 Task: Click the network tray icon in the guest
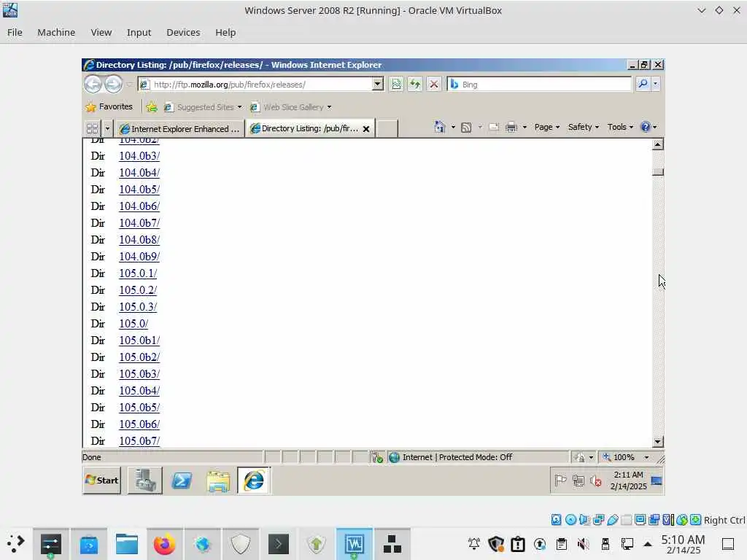point(578,481)
